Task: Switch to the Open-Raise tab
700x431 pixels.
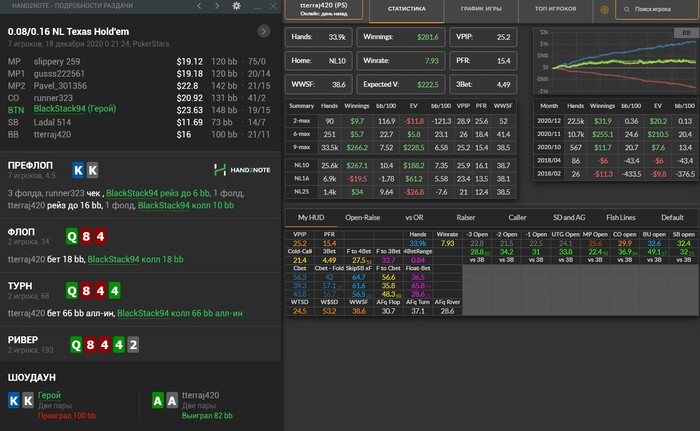Action: click(362, 218)
